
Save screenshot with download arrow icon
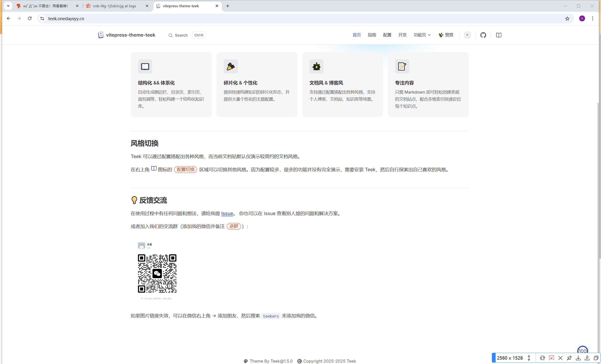pos(578,358)
